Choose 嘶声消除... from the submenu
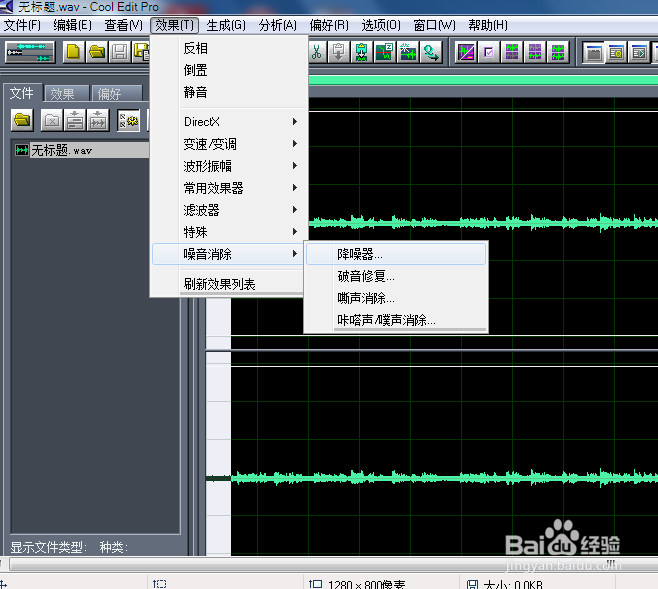 point(396,298)
